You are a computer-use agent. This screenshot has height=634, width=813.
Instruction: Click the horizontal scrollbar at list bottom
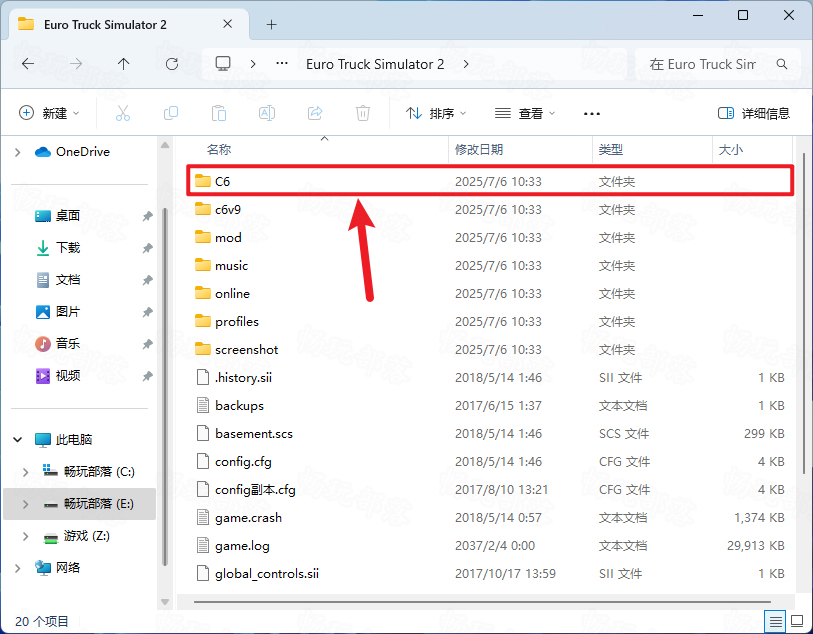coord(482,602)
